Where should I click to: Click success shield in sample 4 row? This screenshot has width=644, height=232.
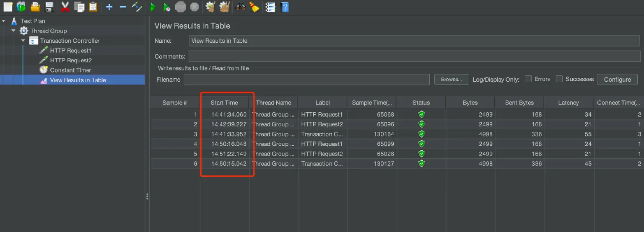point(421,144)
